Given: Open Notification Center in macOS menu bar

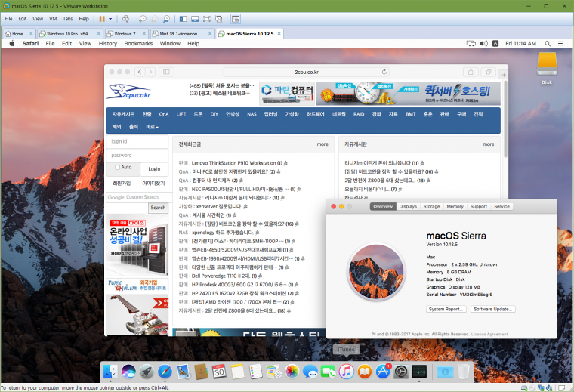Looking at the screenshot, I should [560, 43].
